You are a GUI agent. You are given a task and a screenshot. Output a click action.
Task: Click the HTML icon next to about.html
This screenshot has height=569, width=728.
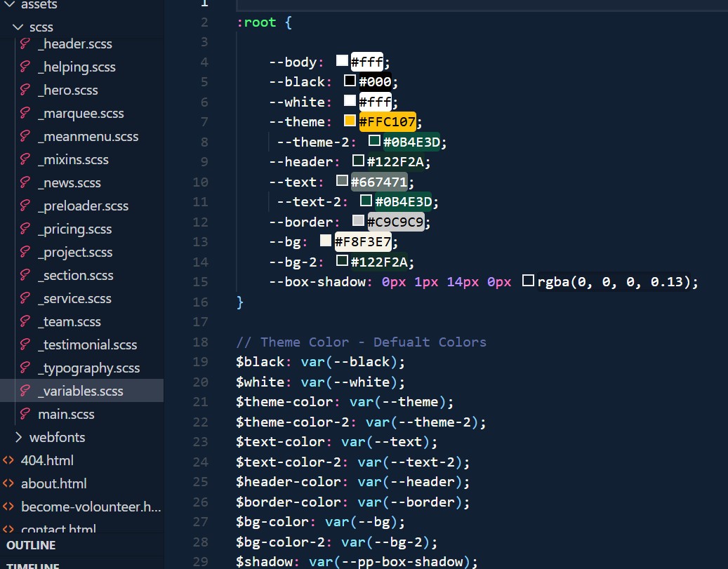[8, 484]
